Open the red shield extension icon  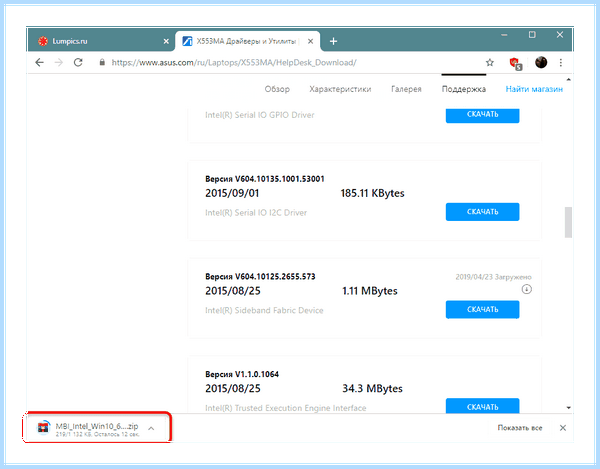(515, 63)
